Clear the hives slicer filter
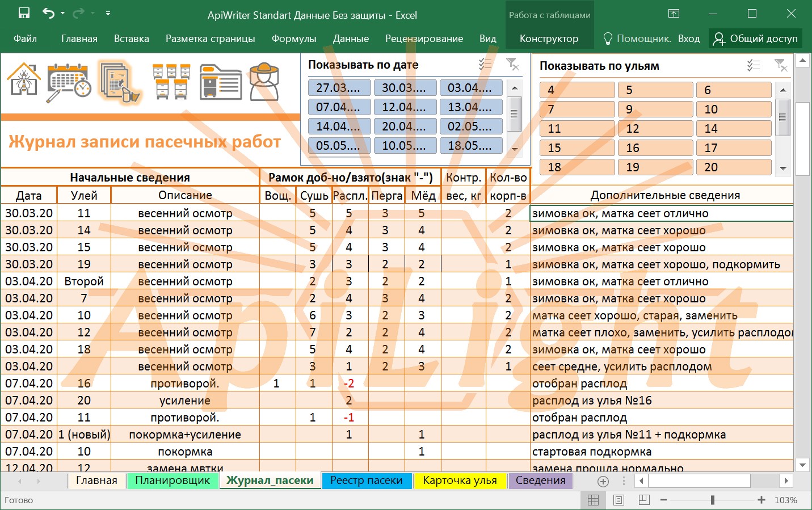Screen dimensions: 812x510 781,66
